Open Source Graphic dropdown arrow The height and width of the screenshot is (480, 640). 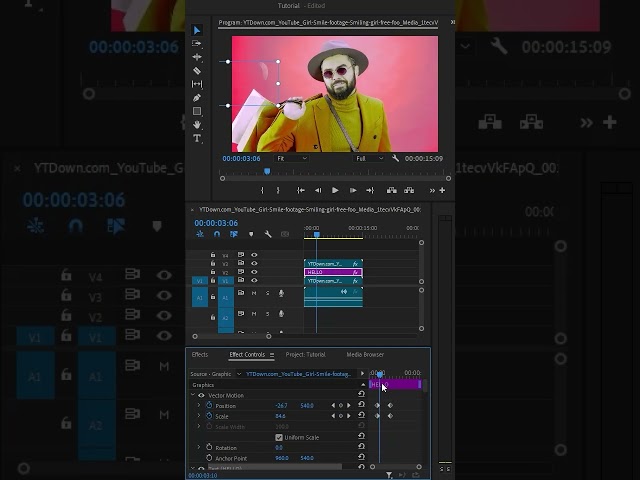click(x=239, y=374)
